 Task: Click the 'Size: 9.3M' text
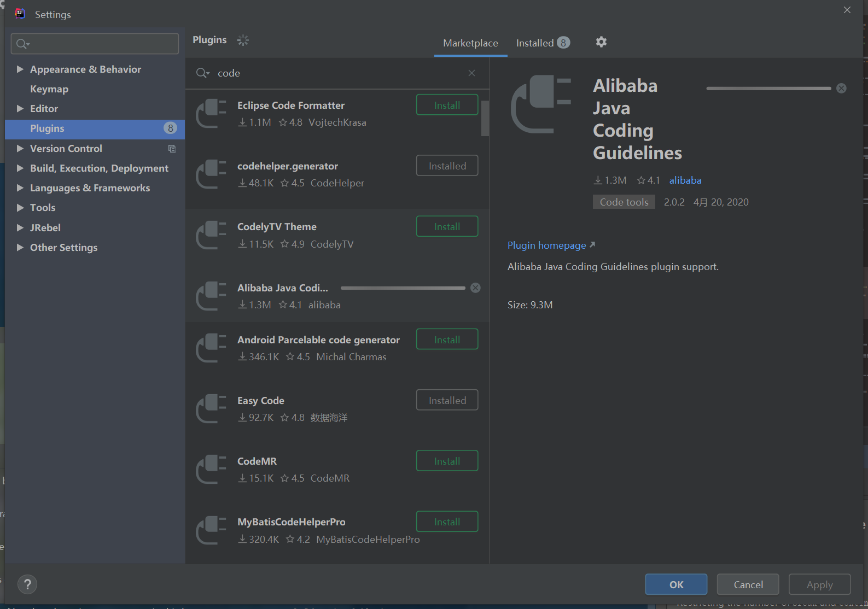pos(530,304)
